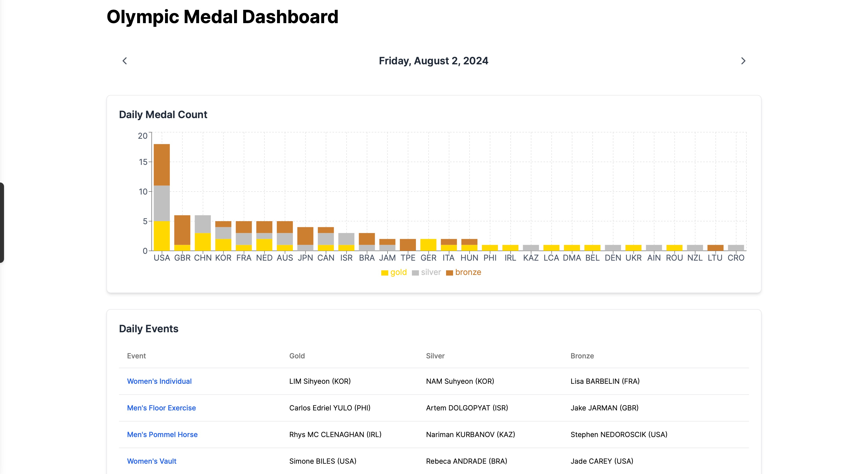Click the TPE bronze bar
The height and width of the screenshot is (474, 868).
click(x=408, y=245)
